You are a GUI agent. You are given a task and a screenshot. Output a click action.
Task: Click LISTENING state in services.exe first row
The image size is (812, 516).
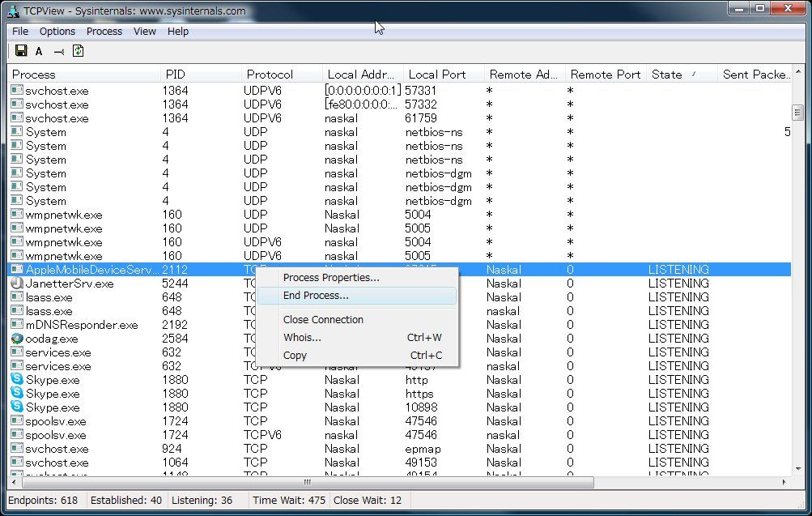678,352
